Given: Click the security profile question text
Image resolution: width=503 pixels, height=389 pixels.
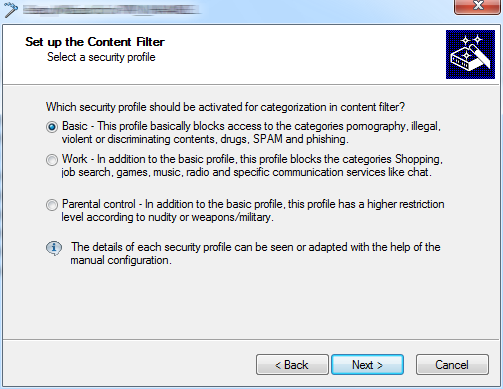Looking at the screenshot, I should click(225, 107).
